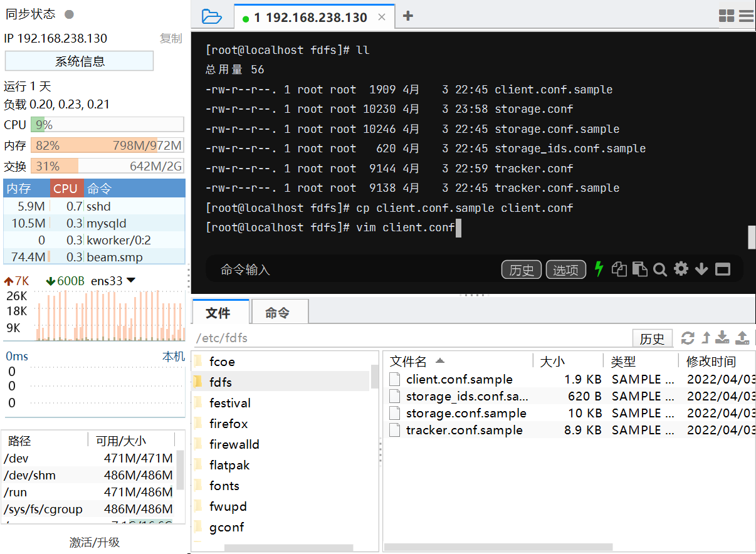Switch to grid layout view icon
The image size is (756, 554).
[727, 16]
